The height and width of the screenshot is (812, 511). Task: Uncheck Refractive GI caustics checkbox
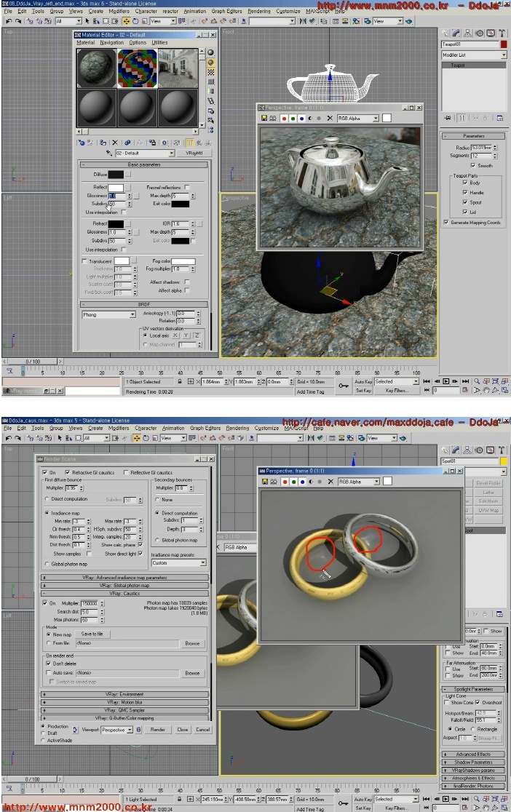(68, 472)
